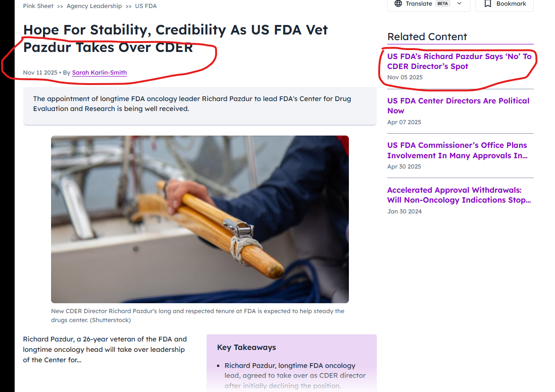The height and width of the screenshot is (392, 555).
Task: Click the globe icon beside Translate
Action: pos(398,4)
